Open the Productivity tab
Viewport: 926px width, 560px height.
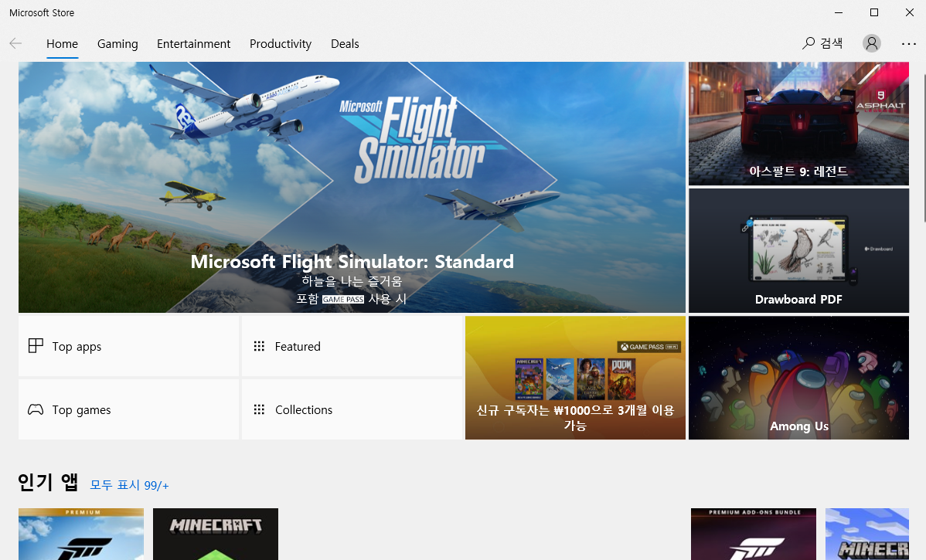(x=281, y=44)
